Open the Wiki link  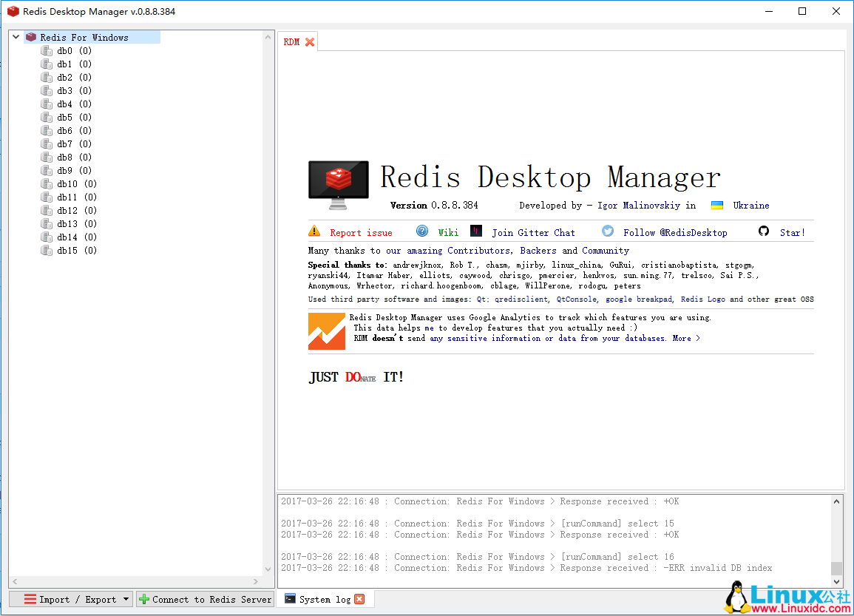(x=448, y=232)
